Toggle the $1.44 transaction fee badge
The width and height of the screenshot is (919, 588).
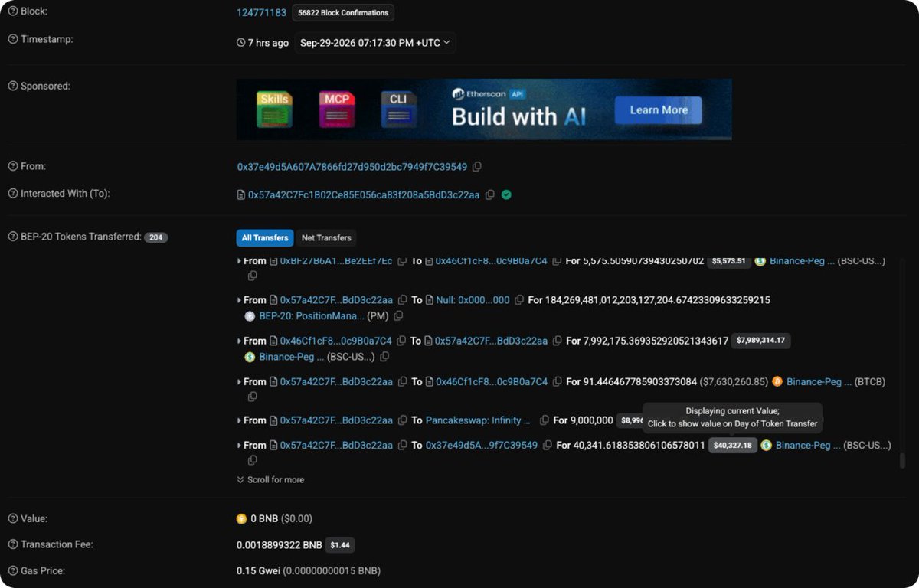pyautogui.click(x=340, y=545)
